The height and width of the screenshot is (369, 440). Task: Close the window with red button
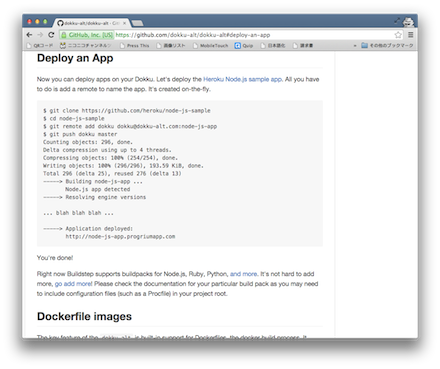pyautogui.click(x=29, y=22)
